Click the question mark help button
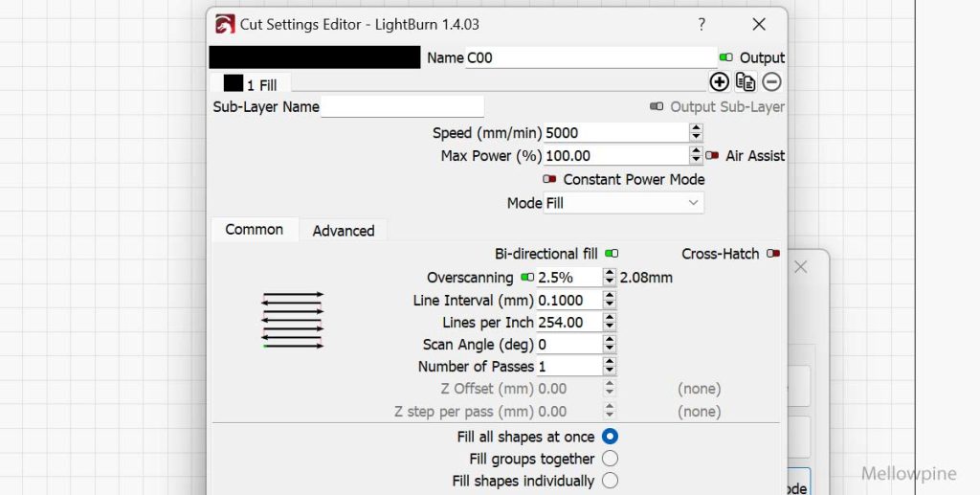 [x=702, y=24]
